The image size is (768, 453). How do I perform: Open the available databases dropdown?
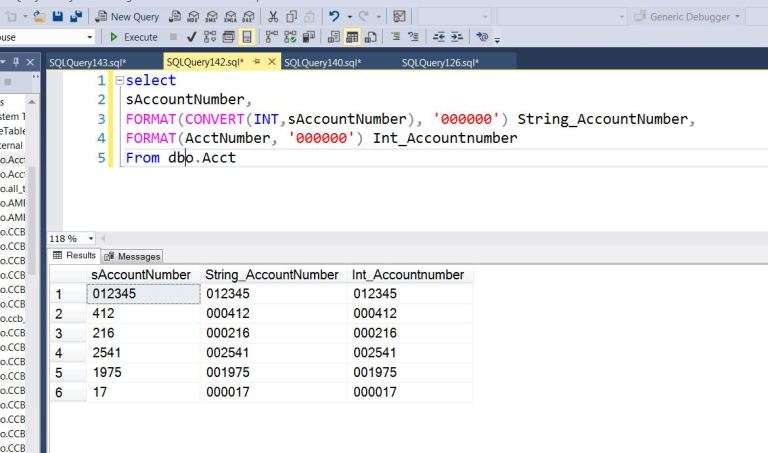coord(91,37)
